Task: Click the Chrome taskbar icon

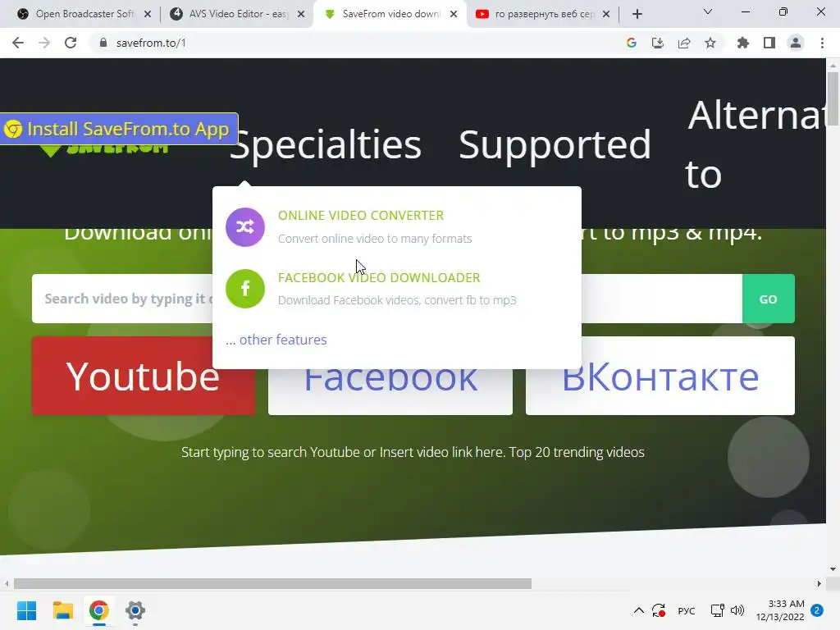Action: [99, 610]
